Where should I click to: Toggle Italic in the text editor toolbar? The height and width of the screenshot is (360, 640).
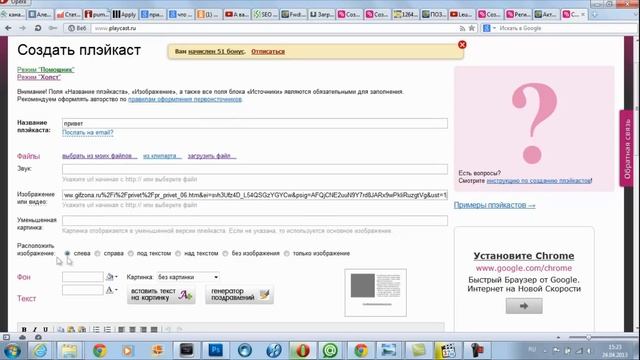(35, 329)
